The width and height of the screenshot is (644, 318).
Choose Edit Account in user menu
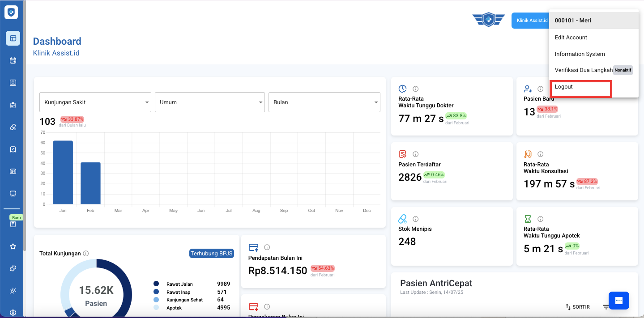[x=571, y=38]
